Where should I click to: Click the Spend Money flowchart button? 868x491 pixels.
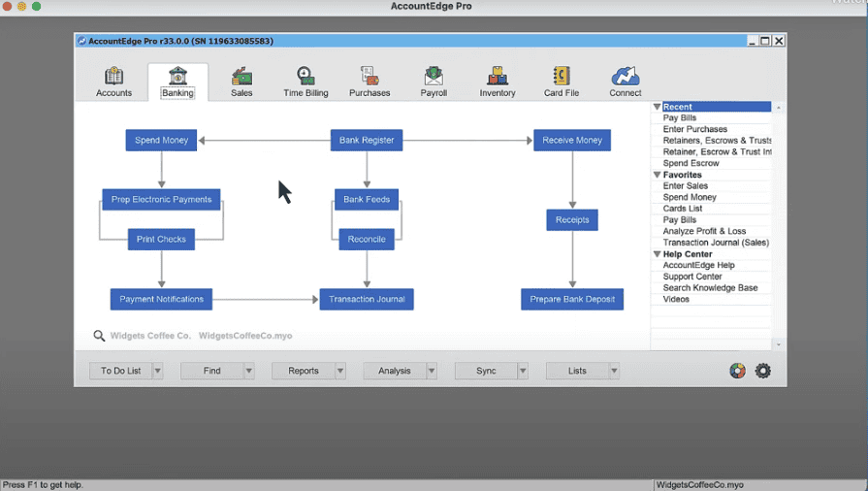(x=162, y=140)
